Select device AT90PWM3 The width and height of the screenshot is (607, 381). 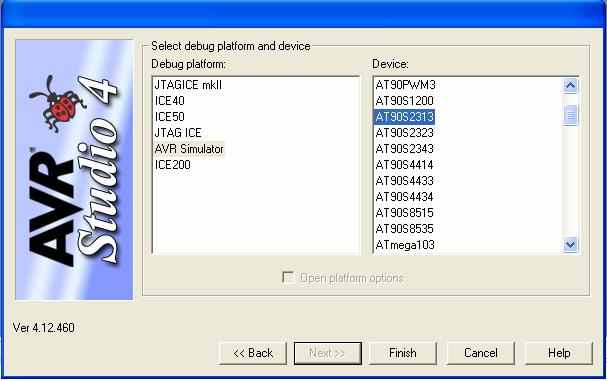(x=405, y=85)
